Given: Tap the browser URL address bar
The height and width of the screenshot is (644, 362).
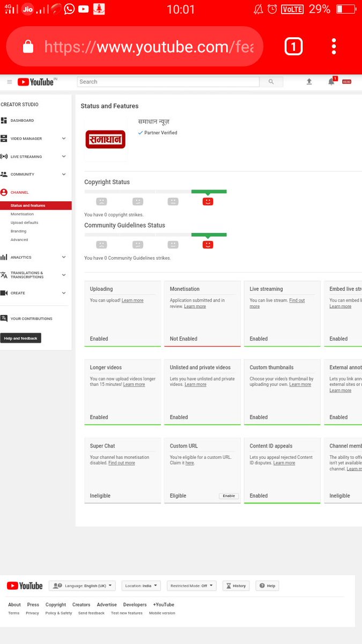Looking at the screenshot, I should (135, 47).
